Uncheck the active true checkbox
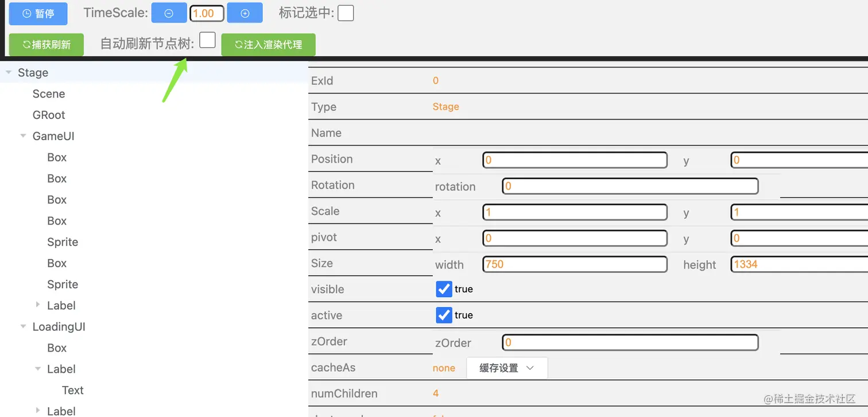The height and width of the screenshot is (417, 868). pos(444,315)
